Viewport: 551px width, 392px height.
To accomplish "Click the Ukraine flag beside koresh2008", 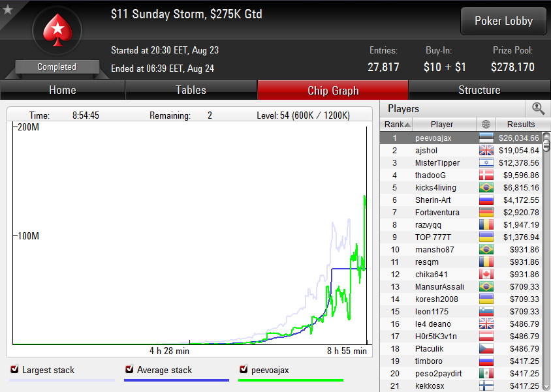I will click(x=486, y=299).
